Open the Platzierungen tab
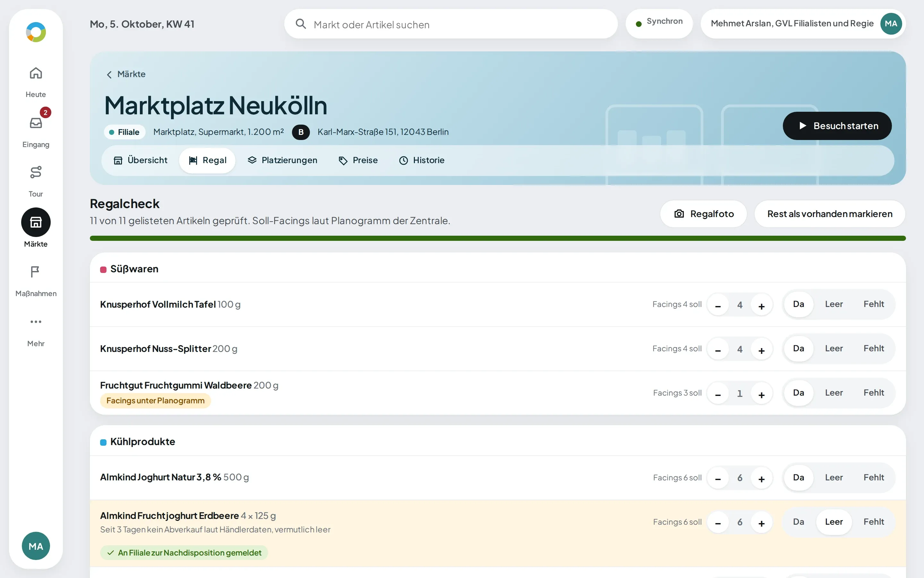 point(282,161)
